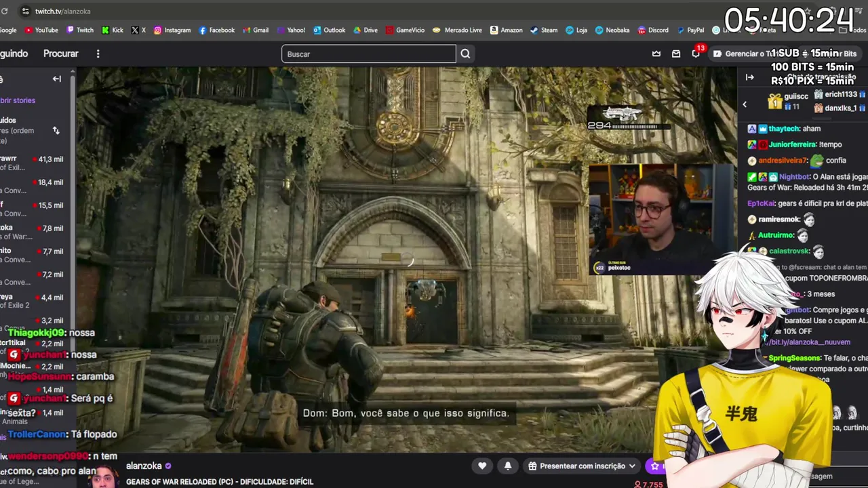
Task: Open the Facebook bookmark
Action: tap(216, 30)
